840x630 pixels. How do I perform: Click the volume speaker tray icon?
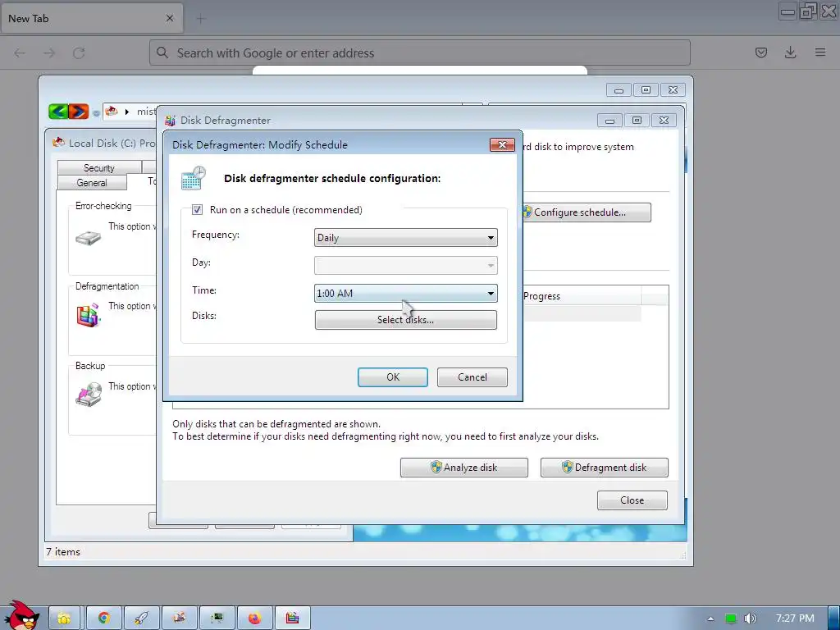[x=751, y=619]
